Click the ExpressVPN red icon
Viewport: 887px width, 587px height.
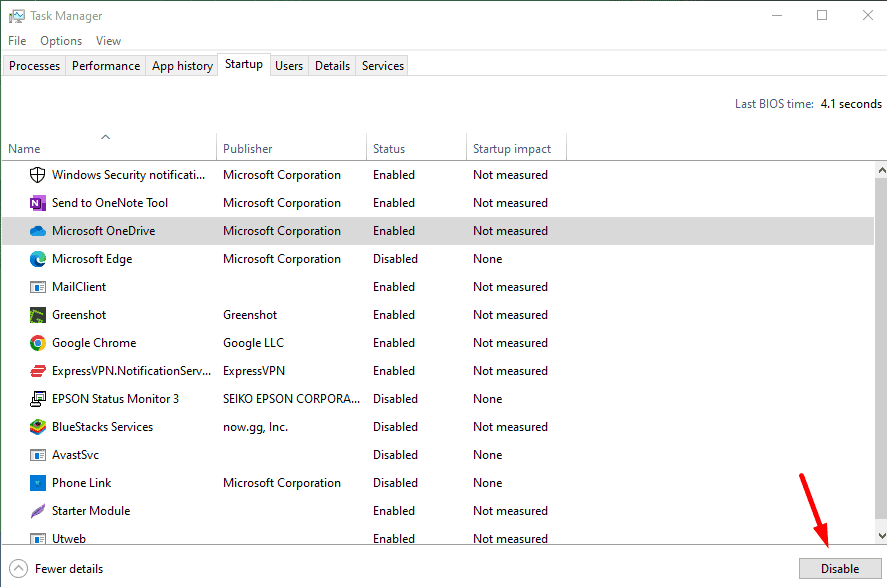coord(37,371)
